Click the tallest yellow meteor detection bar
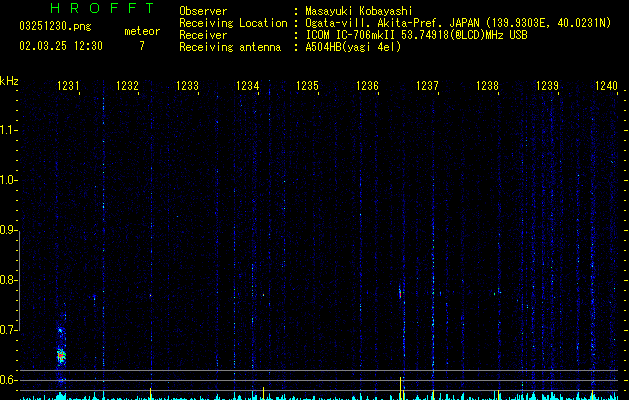This screenshot has width=629, height=400. point(400,388)
